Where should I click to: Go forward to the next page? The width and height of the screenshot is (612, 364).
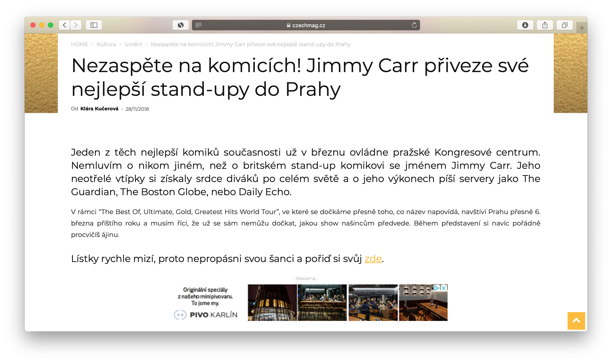(x=76, y=25)
